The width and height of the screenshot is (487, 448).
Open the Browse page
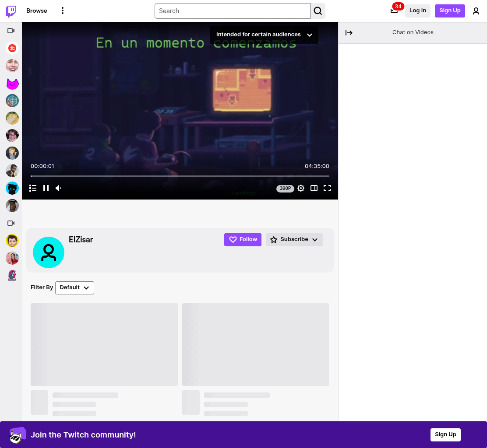pyautogui.click(x=37, y=10)
